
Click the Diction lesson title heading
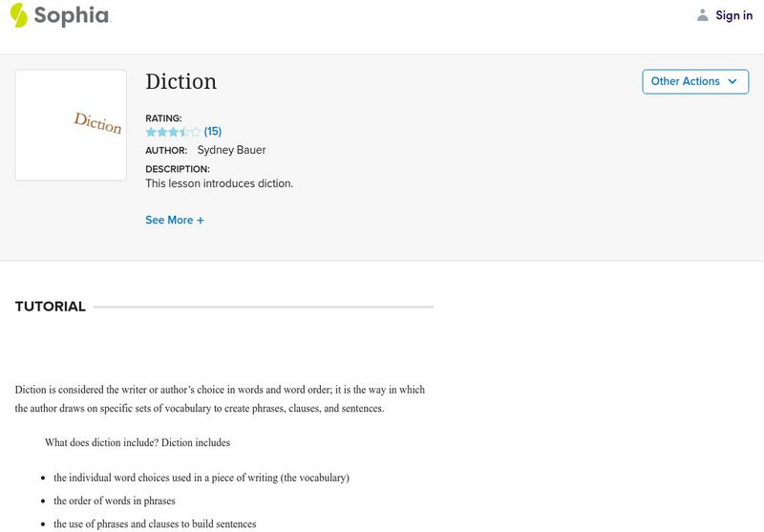click(x=181, y=82)
